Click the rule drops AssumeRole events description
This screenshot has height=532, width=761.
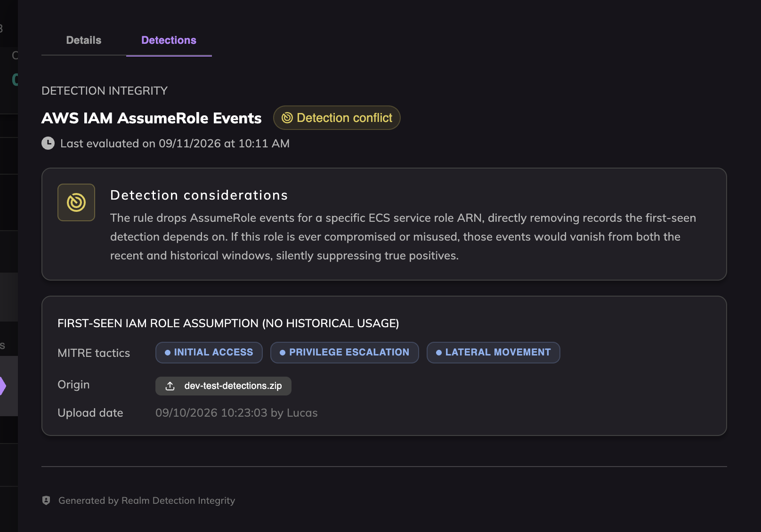[x=403, y=237]
